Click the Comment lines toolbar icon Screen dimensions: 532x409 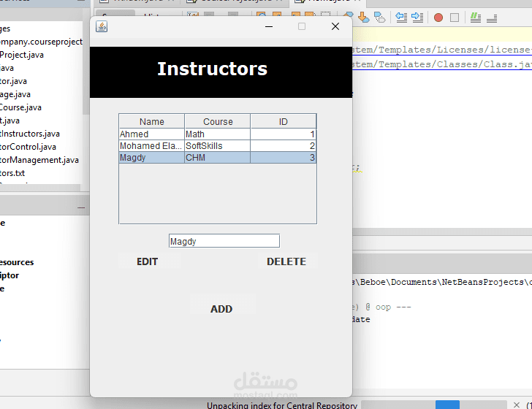pos(475,18)
